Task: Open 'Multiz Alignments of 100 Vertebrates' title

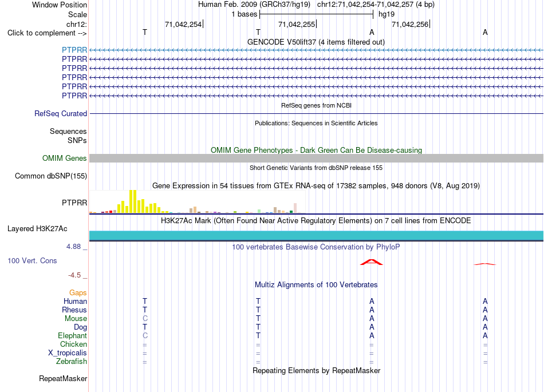Action: click(x=316, y=285)
